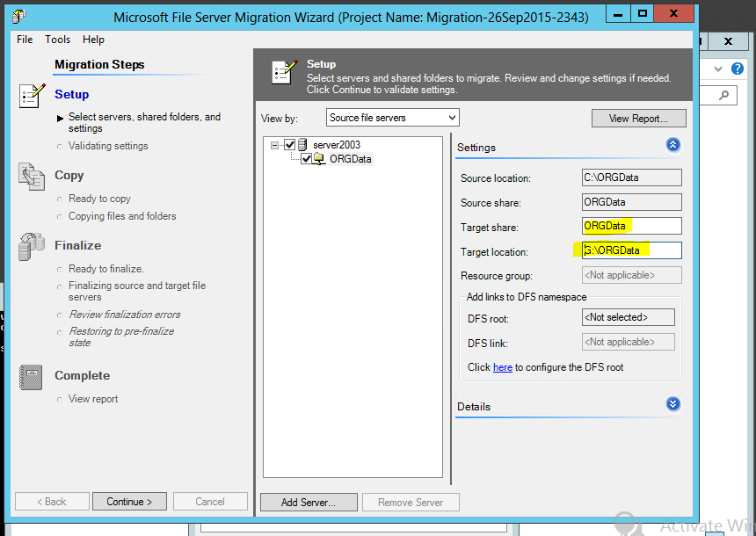Click the Source share field

631,202
